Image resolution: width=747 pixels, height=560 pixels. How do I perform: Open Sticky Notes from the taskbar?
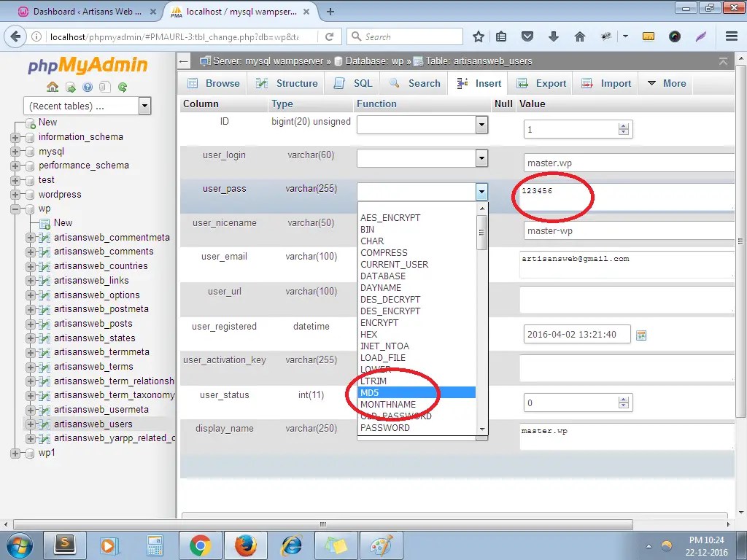click(x=336, y=545)
